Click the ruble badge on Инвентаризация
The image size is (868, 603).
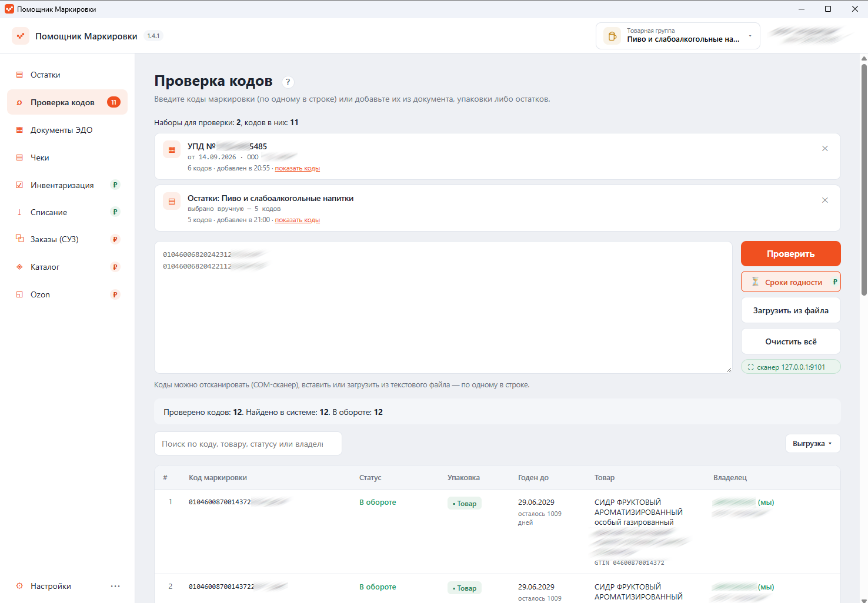click(x=115, y=185)
